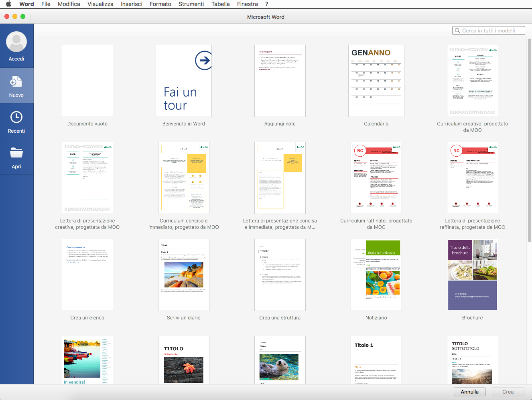Select the Aggiungi note template
The height and width of the screenshot is (400, 532).
tap(280, 81)
